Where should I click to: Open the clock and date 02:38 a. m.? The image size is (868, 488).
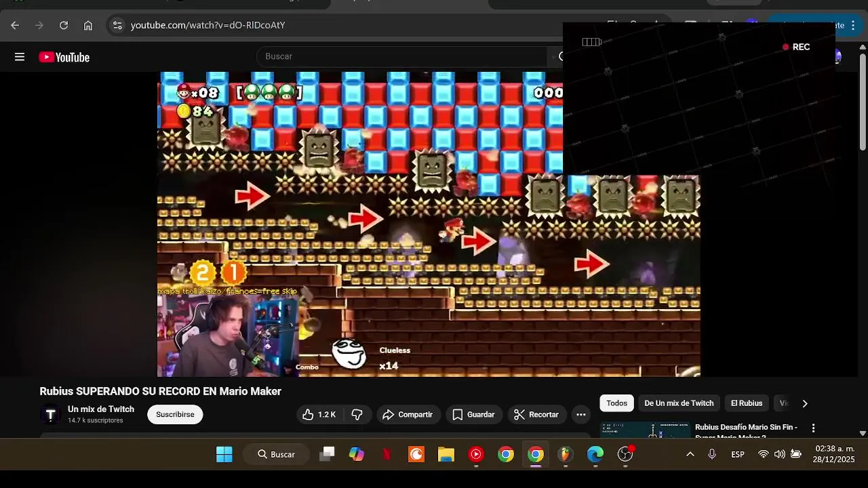click(834, 454)
